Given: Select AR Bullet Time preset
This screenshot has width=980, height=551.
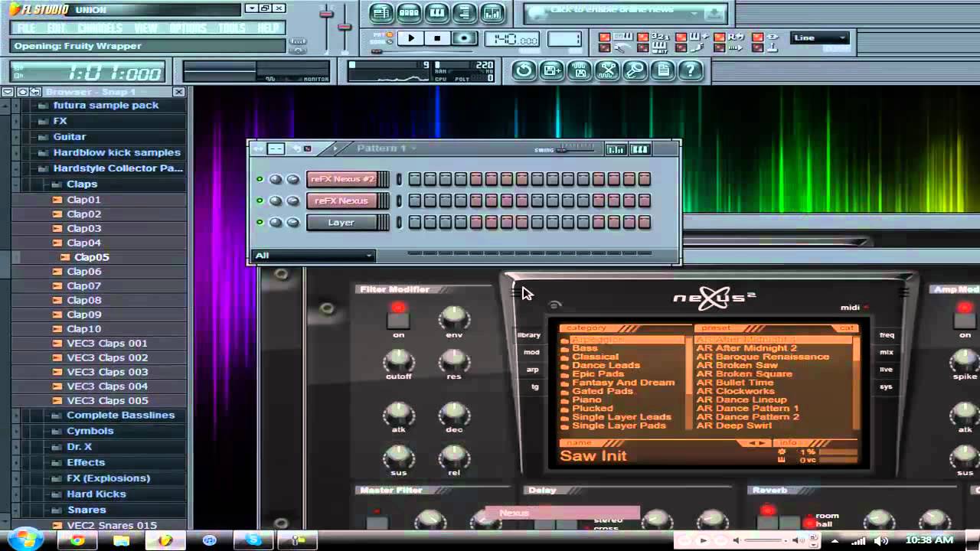Looking at the screenshot, I should click(735, 383).
